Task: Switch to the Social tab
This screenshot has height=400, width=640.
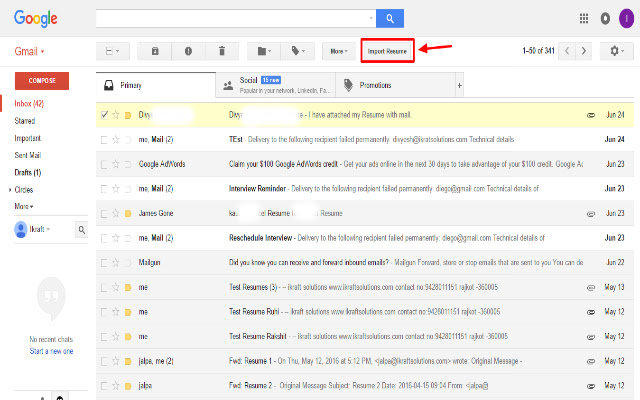Action: (276, 85)
